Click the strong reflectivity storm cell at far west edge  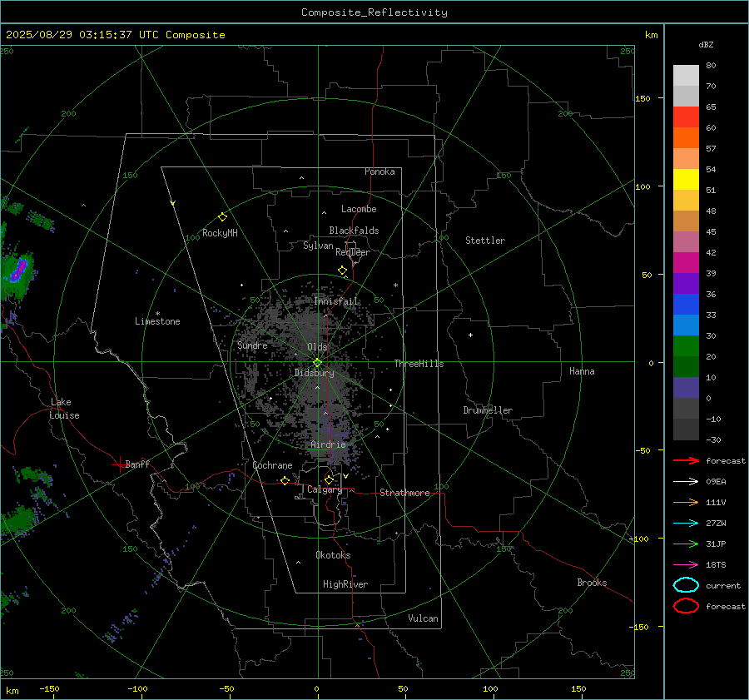point(18,271)
